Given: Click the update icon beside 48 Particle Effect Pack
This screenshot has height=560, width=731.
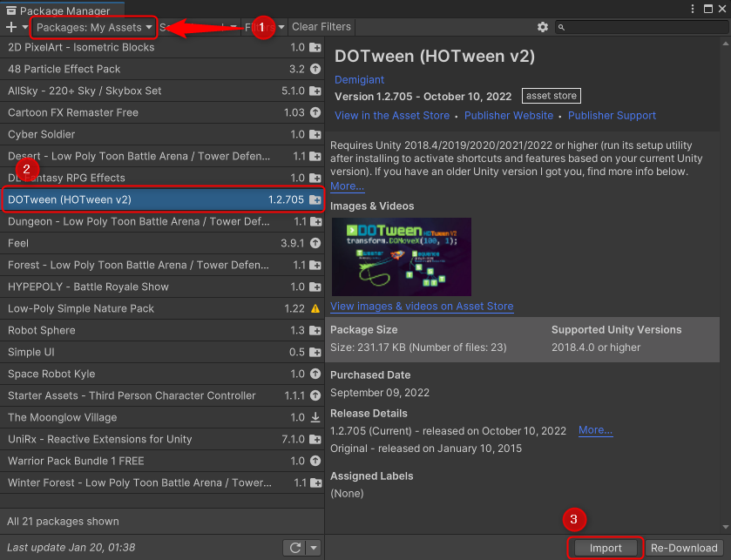Looking at the screenshot, I should 315,69.
